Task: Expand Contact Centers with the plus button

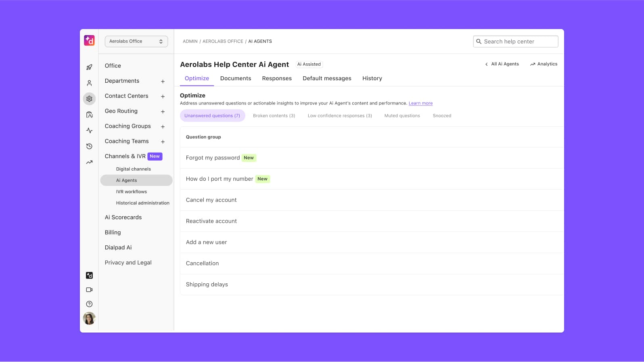Action: [x=163, y=96]
